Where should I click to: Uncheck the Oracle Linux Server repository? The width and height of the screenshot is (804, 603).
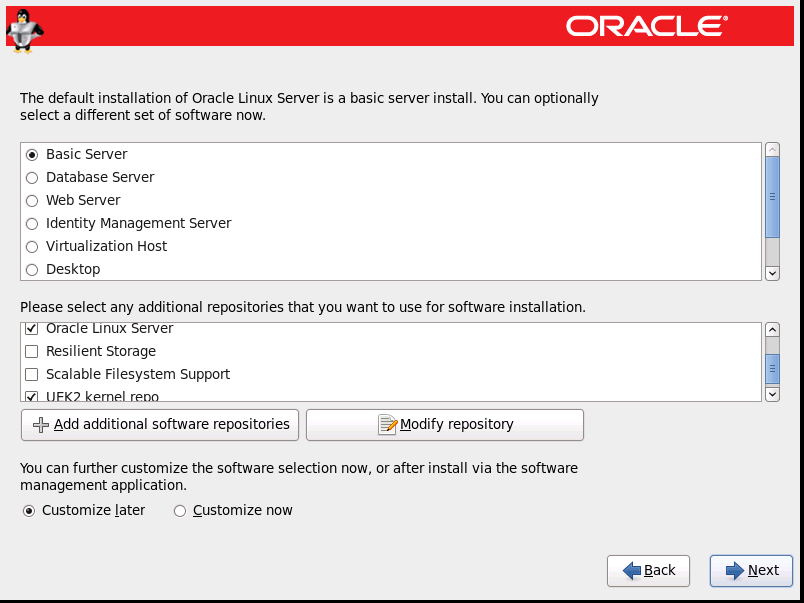pyautogui.click(x=32, y=329)
